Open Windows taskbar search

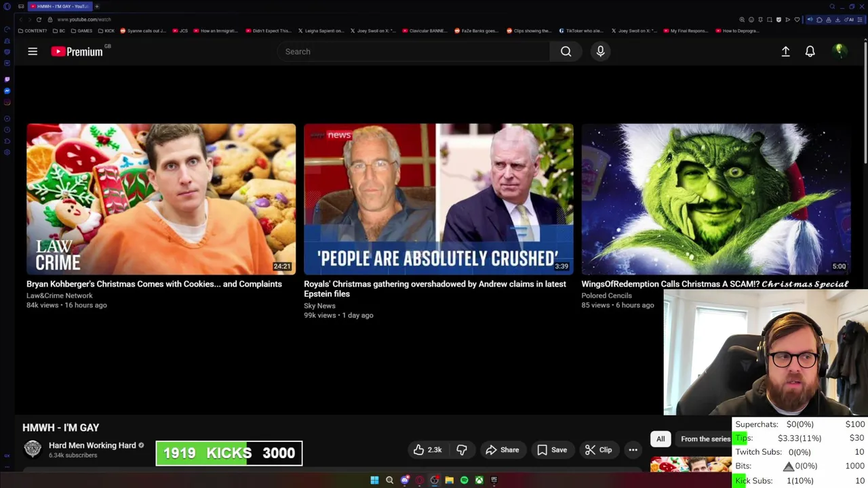point(389,480)
